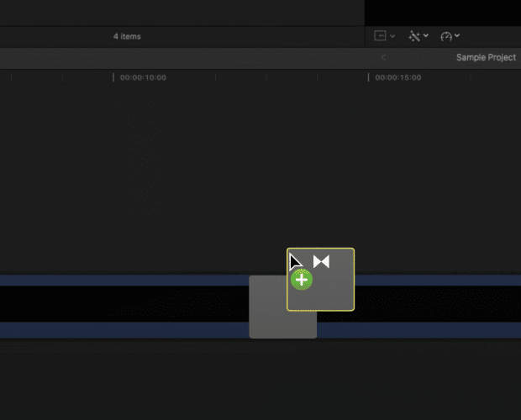
Task: Click the cross dissolve transition icon
Action: (321, 261)
